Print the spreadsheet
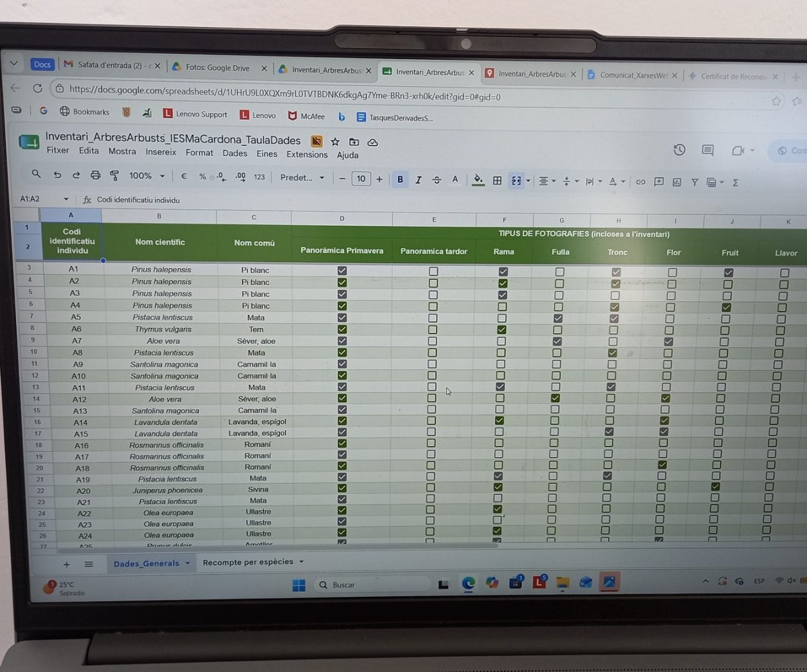Viewport: 807px width, 672px height. pos(95,175)
